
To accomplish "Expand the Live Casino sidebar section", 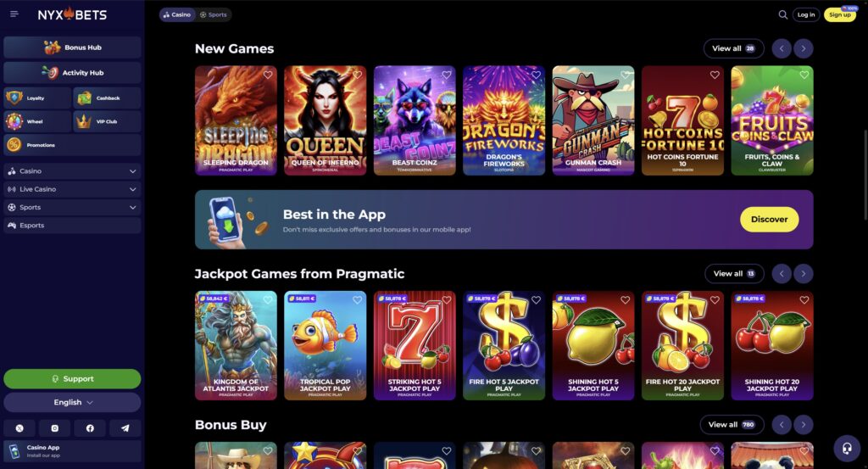I will (72, 189).
